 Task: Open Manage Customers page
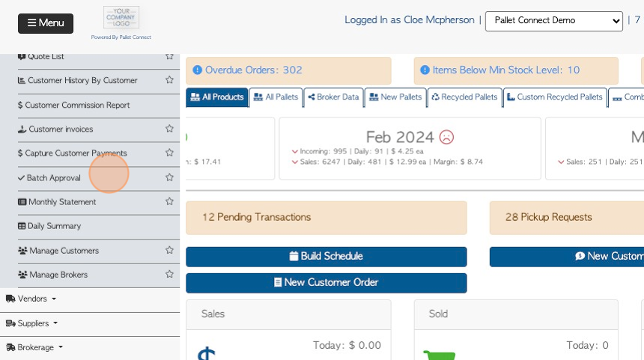coord(64,251)
